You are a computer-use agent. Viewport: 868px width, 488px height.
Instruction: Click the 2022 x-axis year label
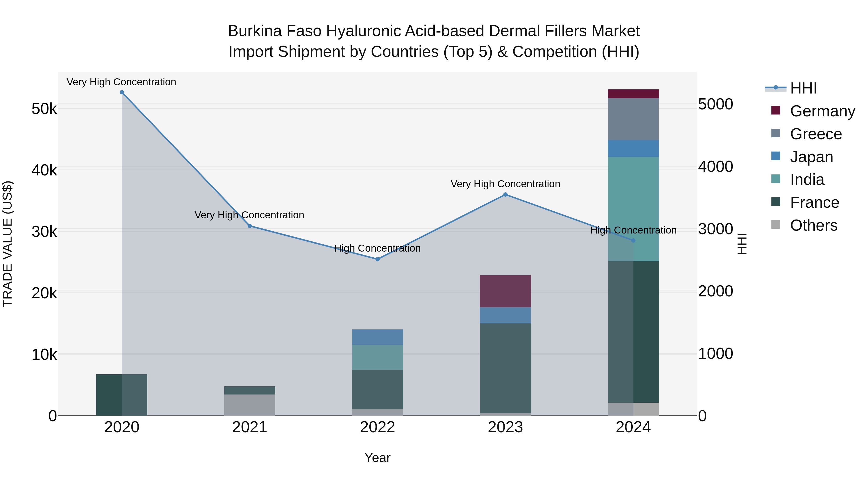(377, 427)
